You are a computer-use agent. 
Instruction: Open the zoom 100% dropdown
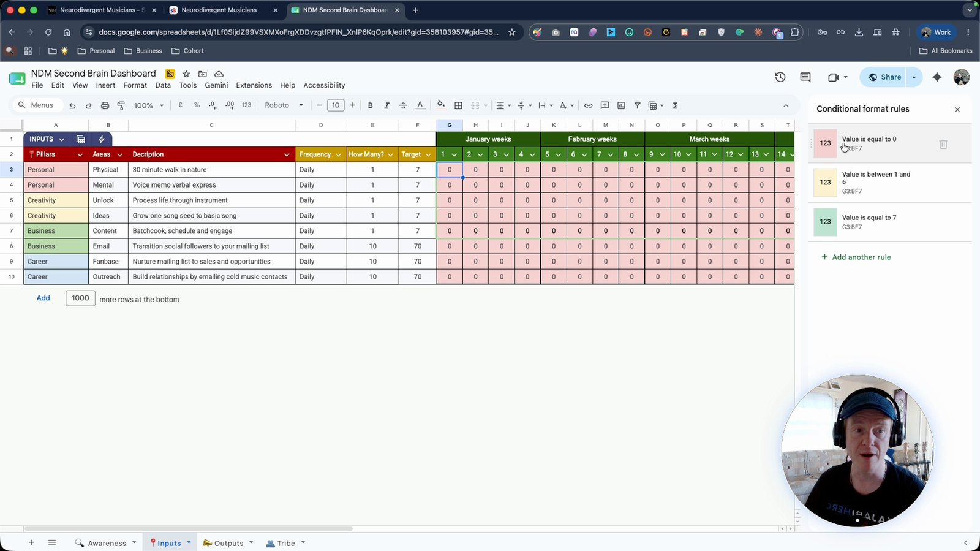point(149,105)
